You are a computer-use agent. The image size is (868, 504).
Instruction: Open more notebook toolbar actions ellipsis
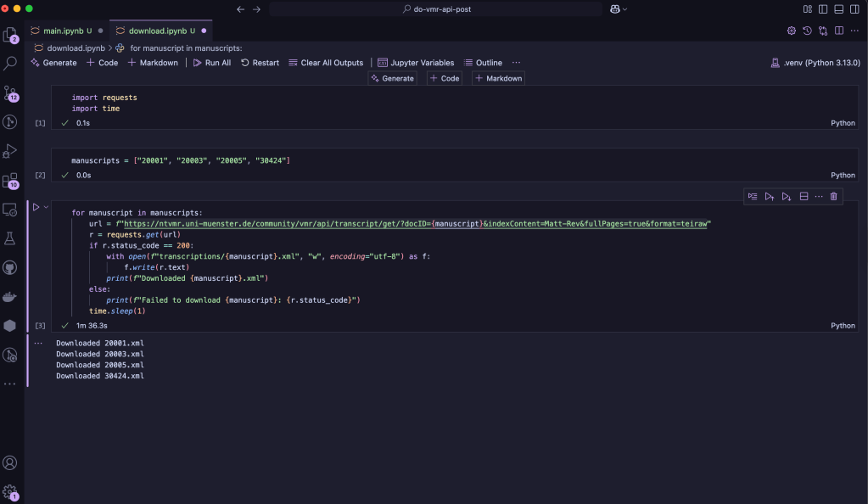click(x=516, y=63)
